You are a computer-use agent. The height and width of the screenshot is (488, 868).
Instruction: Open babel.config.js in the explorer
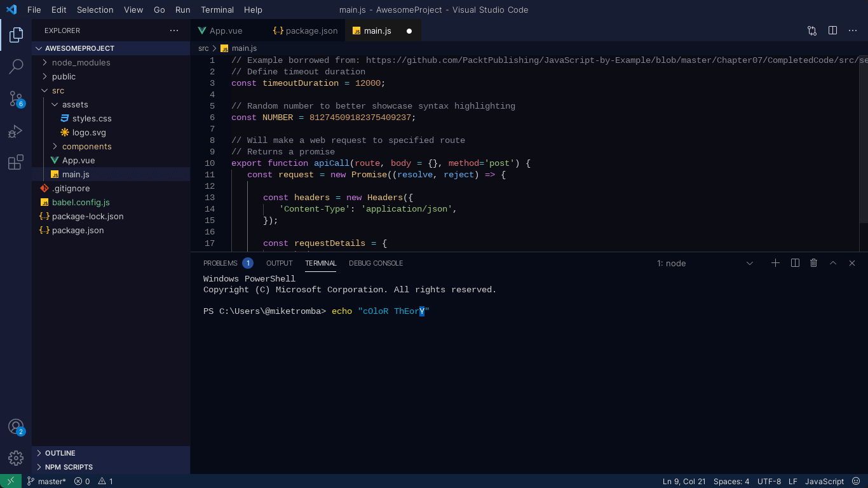click(x=111, y=202)
